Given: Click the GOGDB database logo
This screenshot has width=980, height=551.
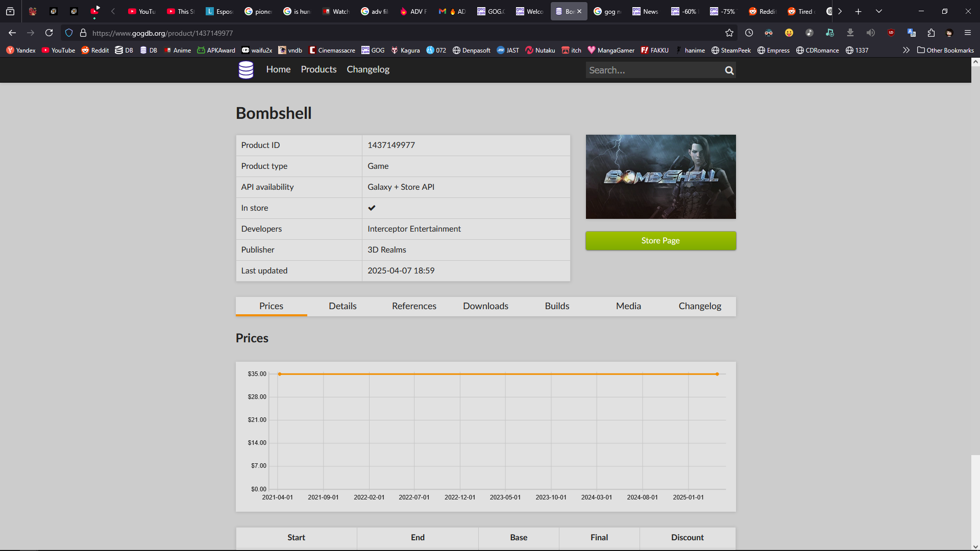Looking at the screenshot, I should click(246, 70).
